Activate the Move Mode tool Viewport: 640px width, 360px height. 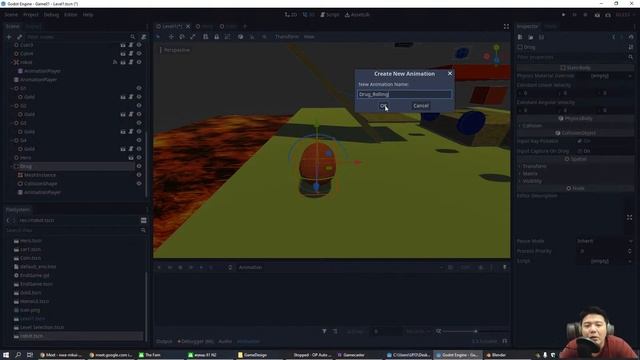point(171,37)
